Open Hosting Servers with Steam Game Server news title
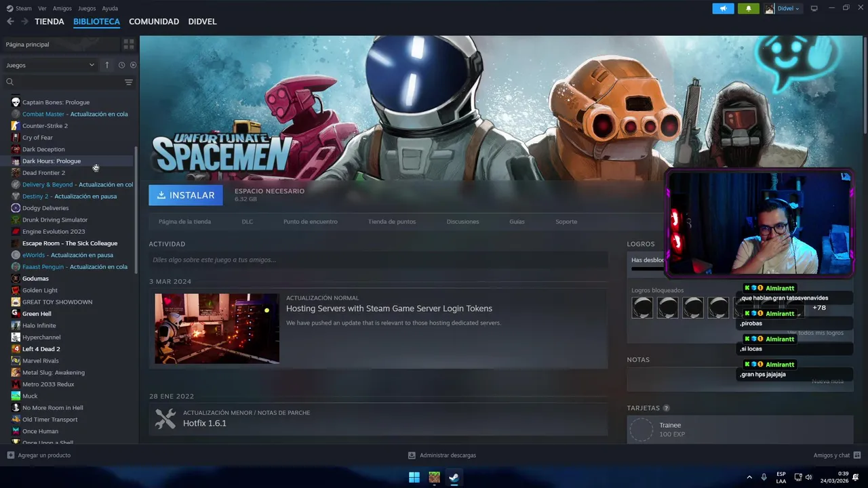This screenshot has height=488, width=868. [x=389, y=308]
